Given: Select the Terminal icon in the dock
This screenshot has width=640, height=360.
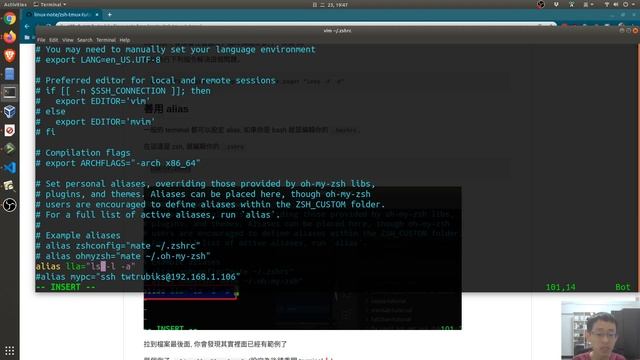Looking at the screenshot, I should point(10,93).
